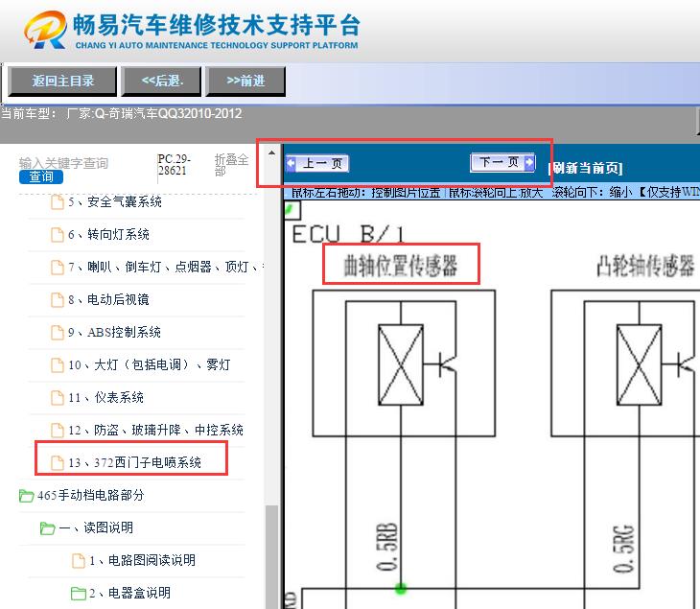Collapse the 一、读图说明 folder
This screenshot has width=700, height=609.
pos(96,527)
